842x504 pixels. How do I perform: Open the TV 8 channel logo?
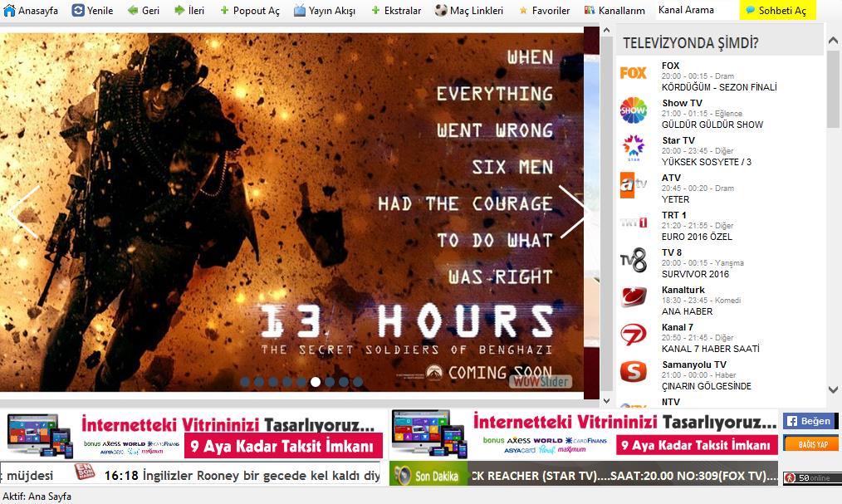click(634, 260)
